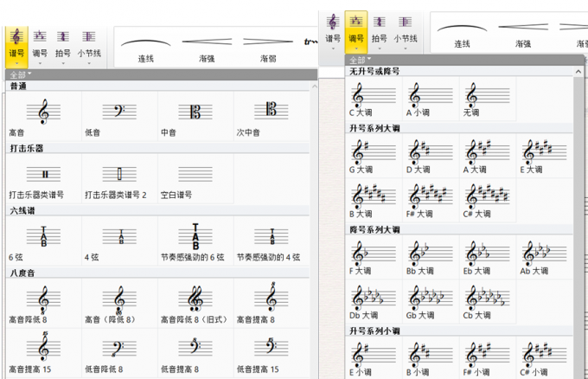The width and height of the screenshot is (588, 379).
Task: Select E 大调 key signature
Action: [x=545, y=156]
